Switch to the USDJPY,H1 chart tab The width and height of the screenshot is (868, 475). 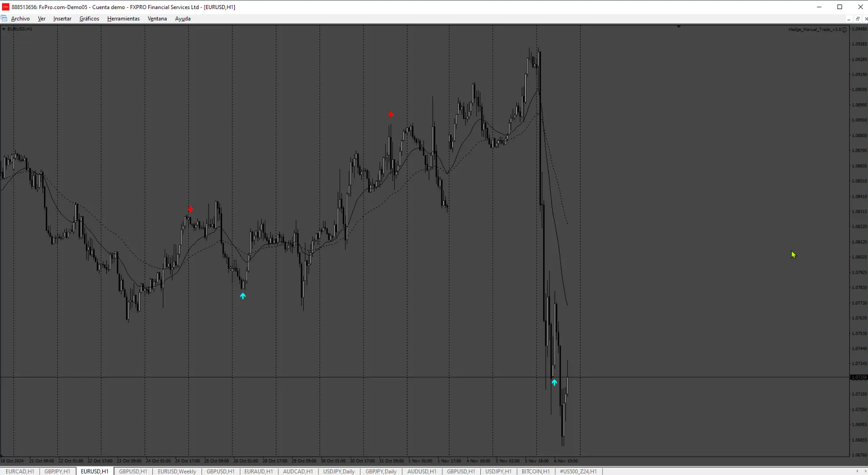(x=499, y=471)
